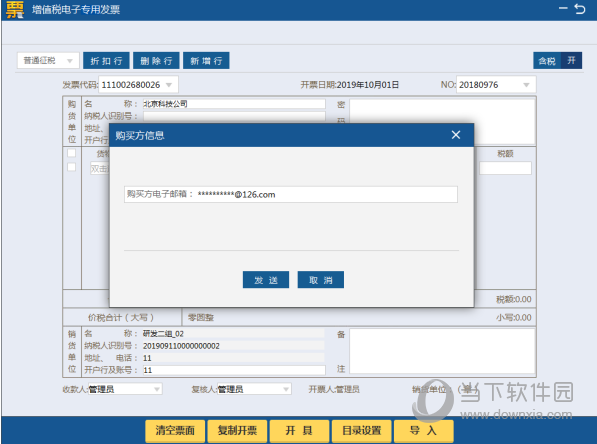Expand the 发票代码 dropdown arrow

click(x=169, y=85)
